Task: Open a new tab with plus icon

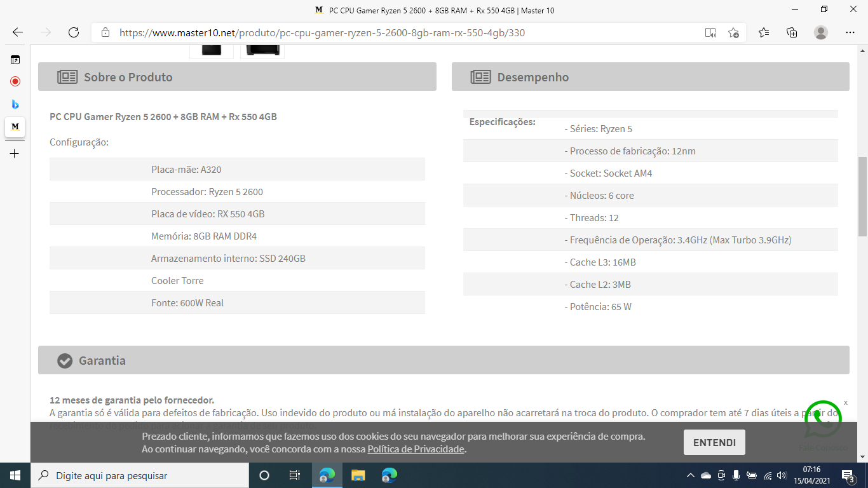Action: coord(15,153)
